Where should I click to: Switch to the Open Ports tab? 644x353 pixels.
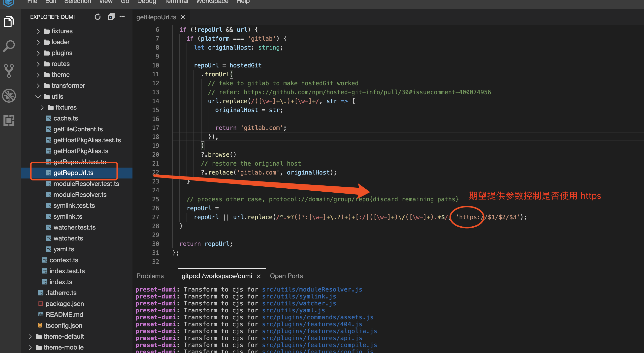tap(286, 276)
